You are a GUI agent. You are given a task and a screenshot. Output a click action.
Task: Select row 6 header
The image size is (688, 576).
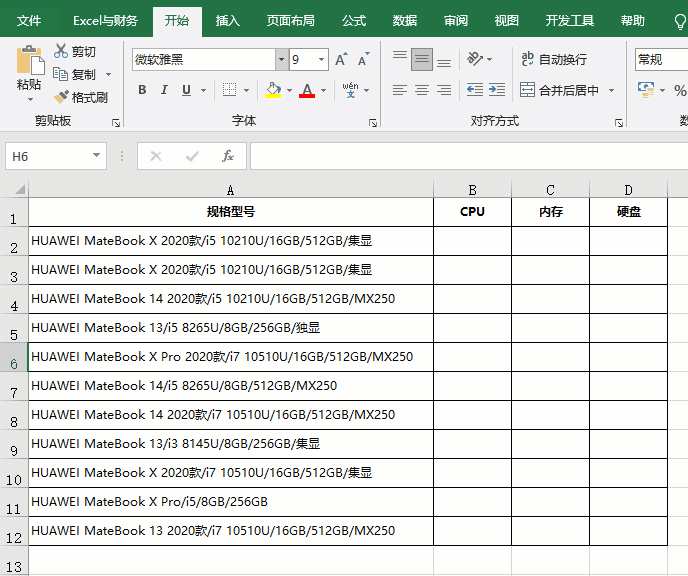coord(14,357)
